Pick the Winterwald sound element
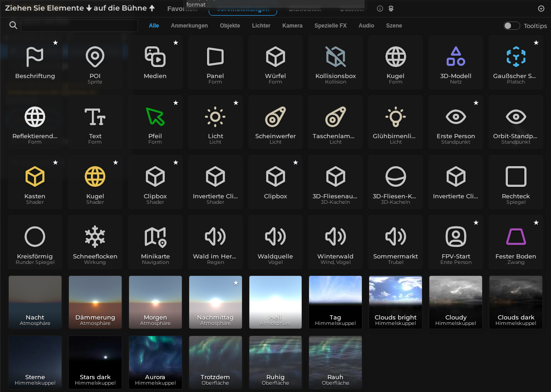The width and height of the screenshot is (551, 392). 336,242
